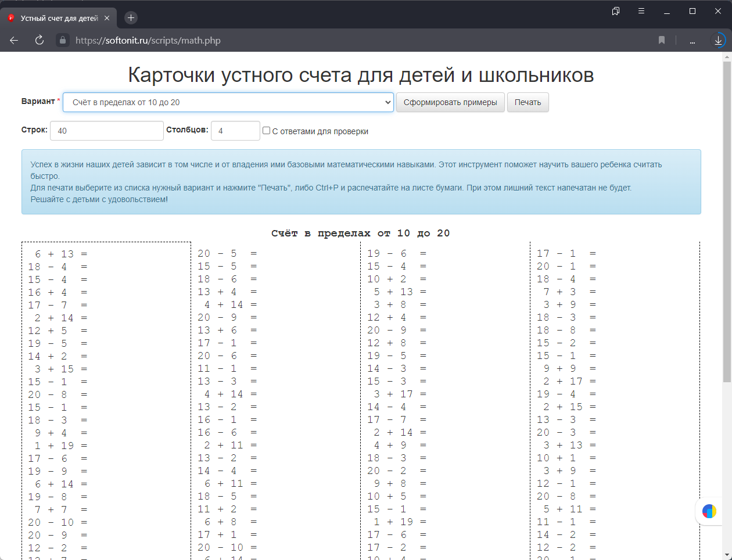The width and height of the screenshot is (732, 560).
Task: Enable the "С ответами для проверки" checkbox
Action: (266, 131)
